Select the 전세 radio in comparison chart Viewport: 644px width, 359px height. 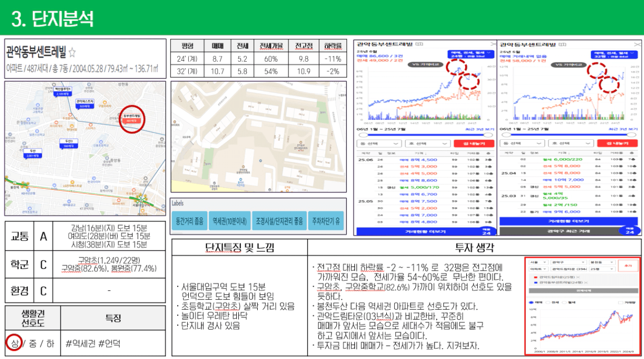(548, 302)
